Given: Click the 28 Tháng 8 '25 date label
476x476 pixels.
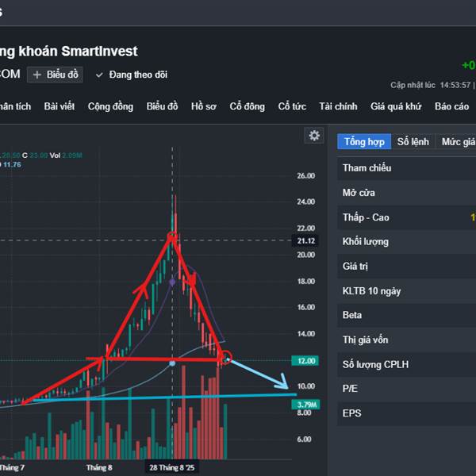Looking at the screenshot, I should point(172,468).
